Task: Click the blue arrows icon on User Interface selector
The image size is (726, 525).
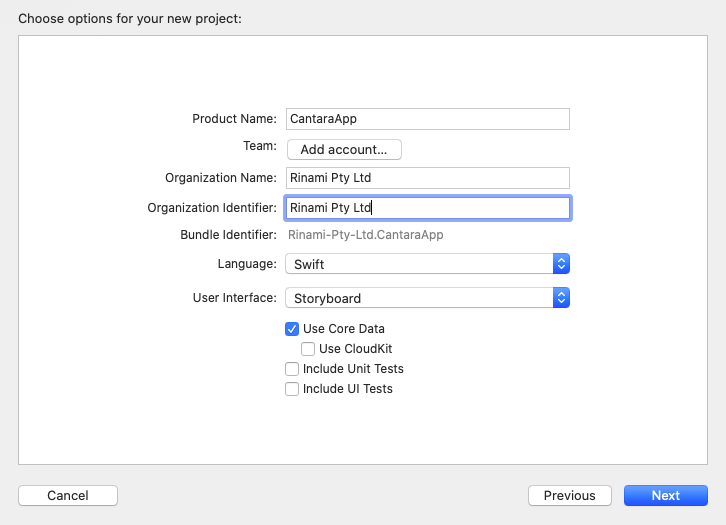Action: [x=562, y=298]
